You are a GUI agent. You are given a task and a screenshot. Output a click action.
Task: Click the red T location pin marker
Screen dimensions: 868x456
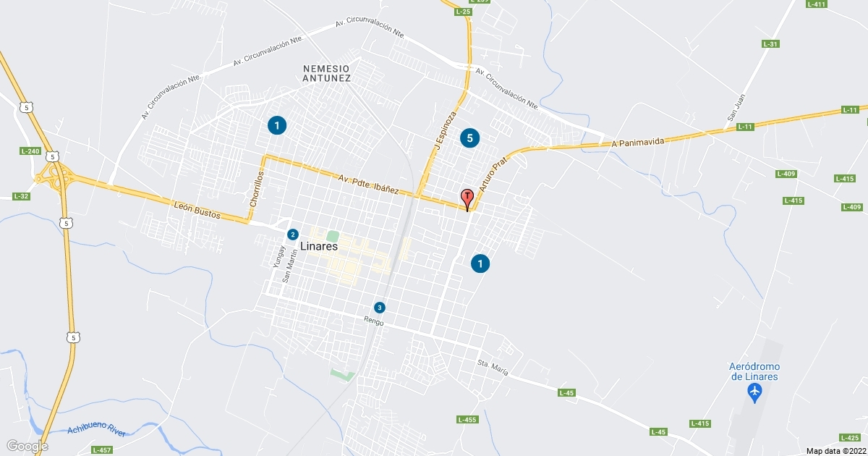pyautogui.click(x=467, y=199)
